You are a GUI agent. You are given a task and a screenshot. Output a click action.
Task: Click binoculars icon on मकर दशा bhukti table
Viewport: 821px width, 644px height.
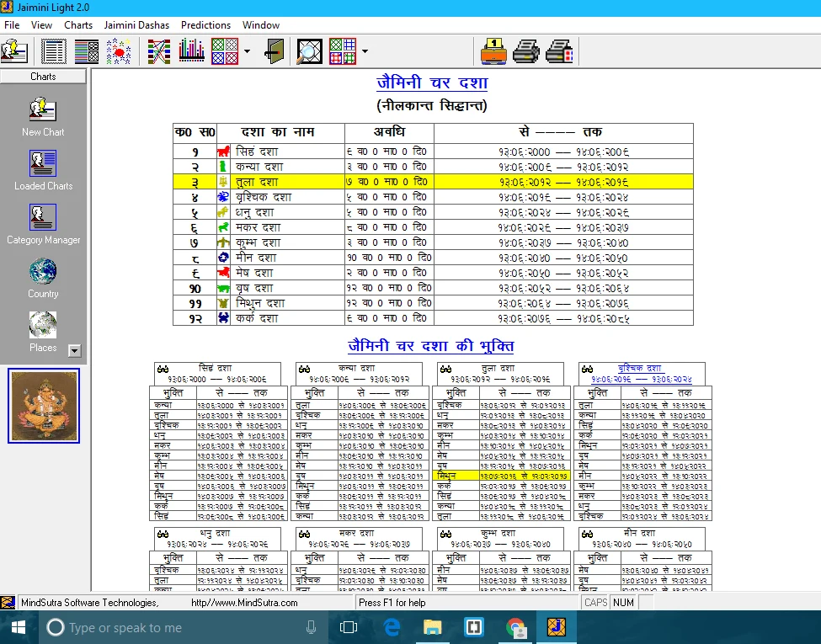tap(304, 534)
